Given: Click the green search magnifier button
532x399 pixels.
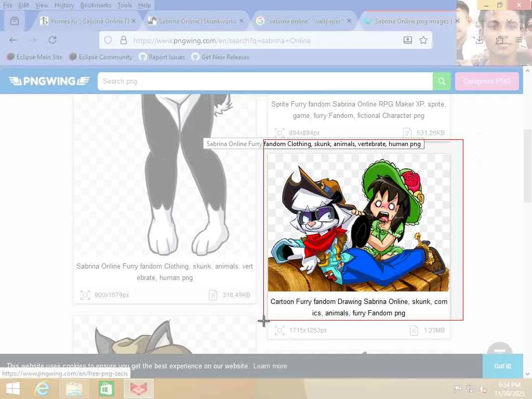Looking at the screenshot, I should [442, 82].
